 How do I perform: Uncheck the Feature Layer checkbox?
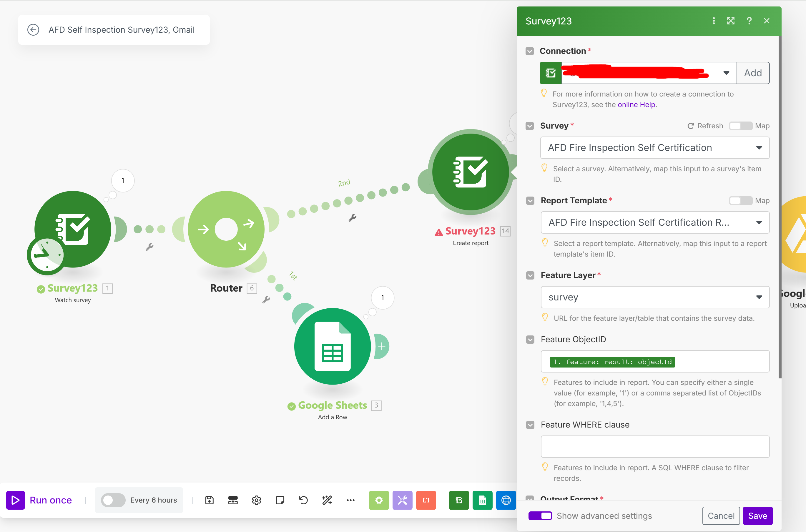(x=530, y=275)
